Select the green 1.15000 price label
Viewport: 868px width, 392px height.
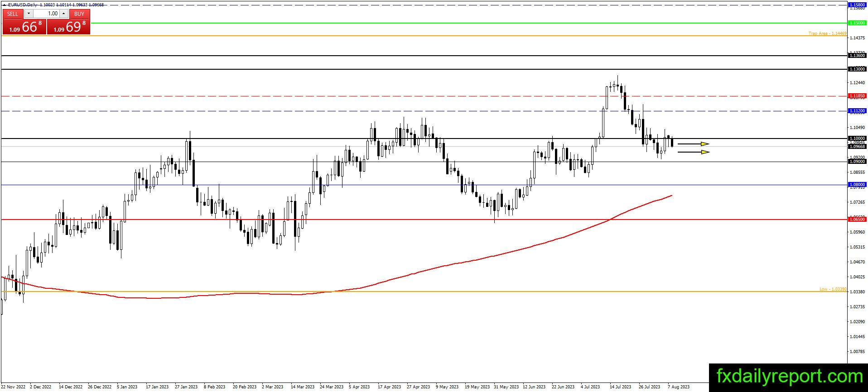857,23
